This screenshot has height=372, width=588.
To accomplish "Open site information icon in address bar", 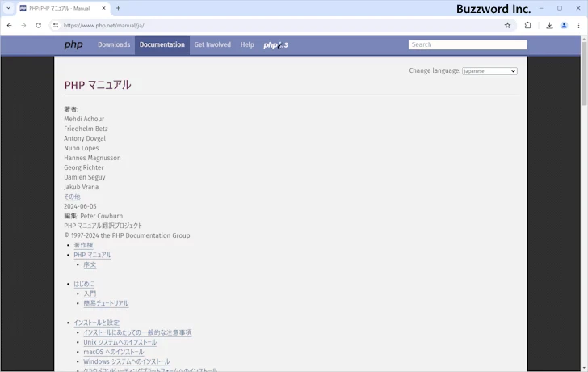I will click(56, 26).
